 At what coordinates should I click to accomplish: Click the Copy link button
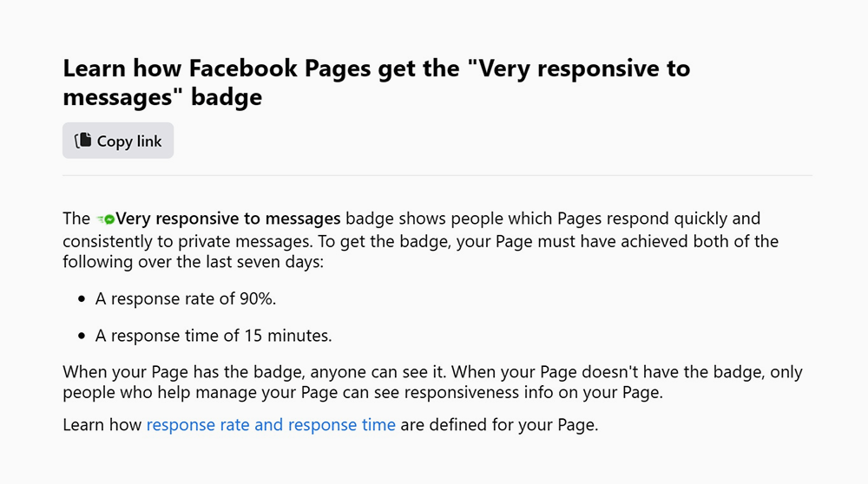pos(118,141)
